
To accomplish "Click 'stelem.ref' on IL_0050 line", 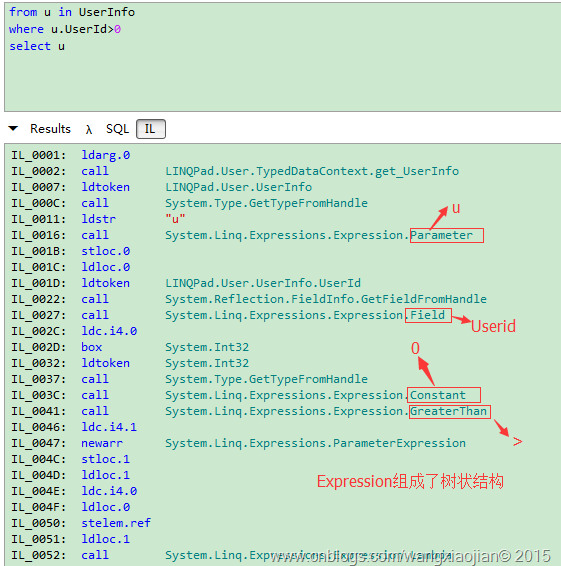I will 116,523.
